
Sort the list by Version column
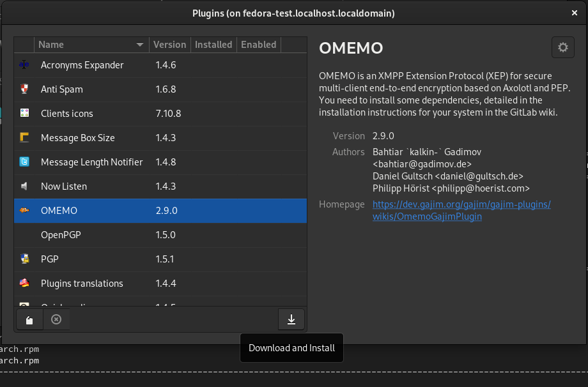click(x=169, y=45)
